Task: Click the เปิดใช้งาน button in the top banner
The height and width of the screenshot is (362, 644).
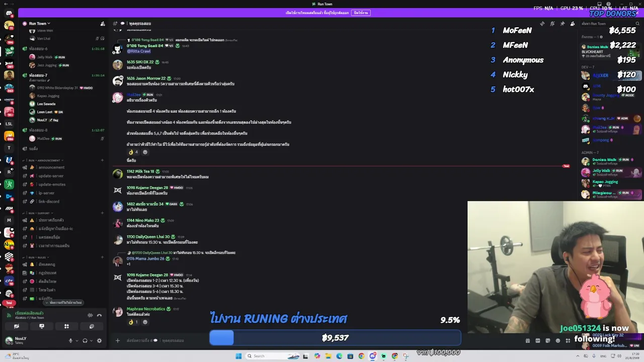Action: click(361, 13)
